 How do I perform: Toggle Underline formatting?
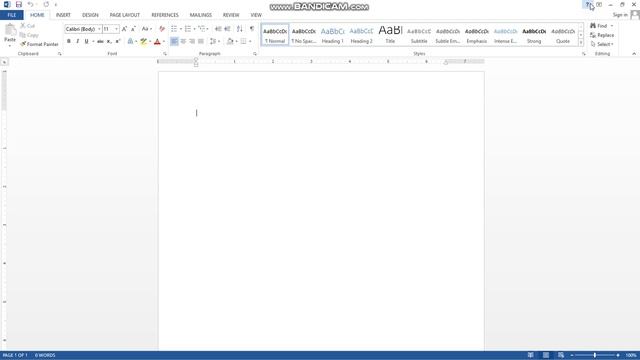(87, 41)
